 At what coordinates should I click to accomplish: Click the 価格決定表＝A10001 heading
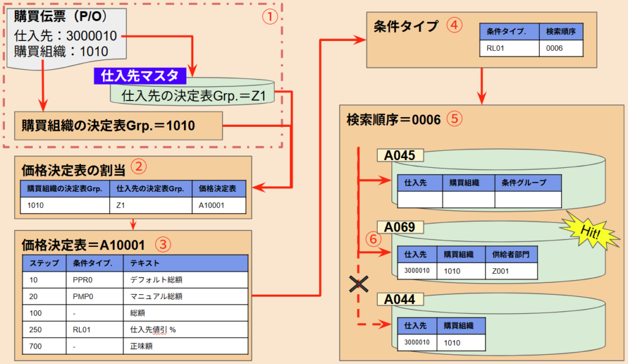83,245
